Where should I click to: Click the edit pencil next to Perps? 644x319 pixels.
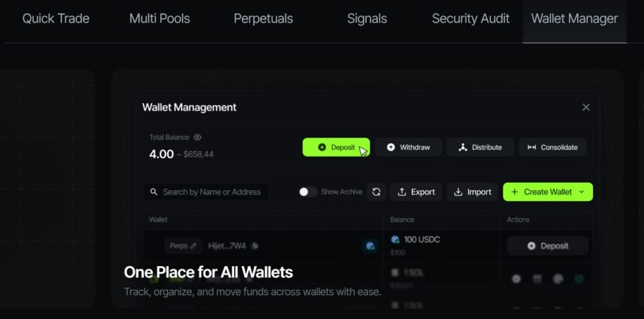(193, 246)
